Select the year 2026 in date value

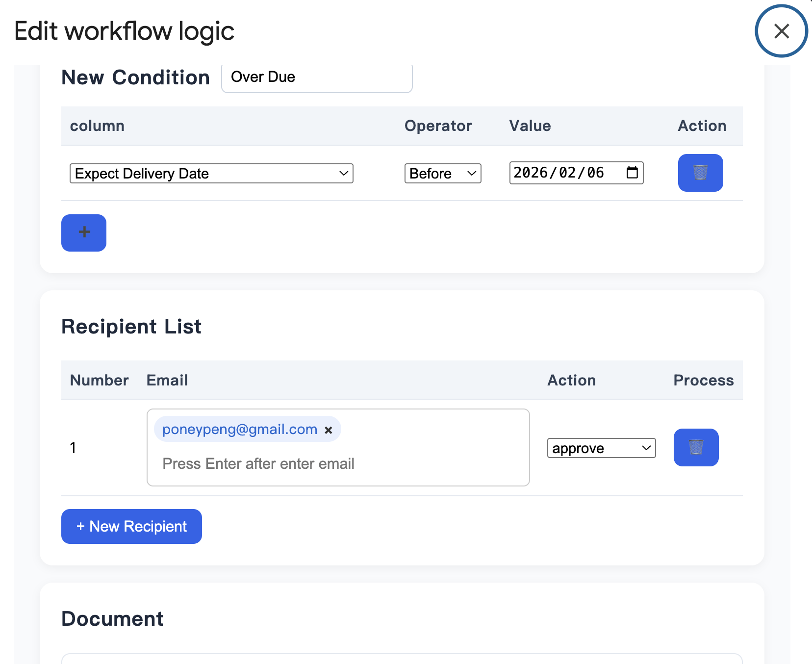[531, 173]
